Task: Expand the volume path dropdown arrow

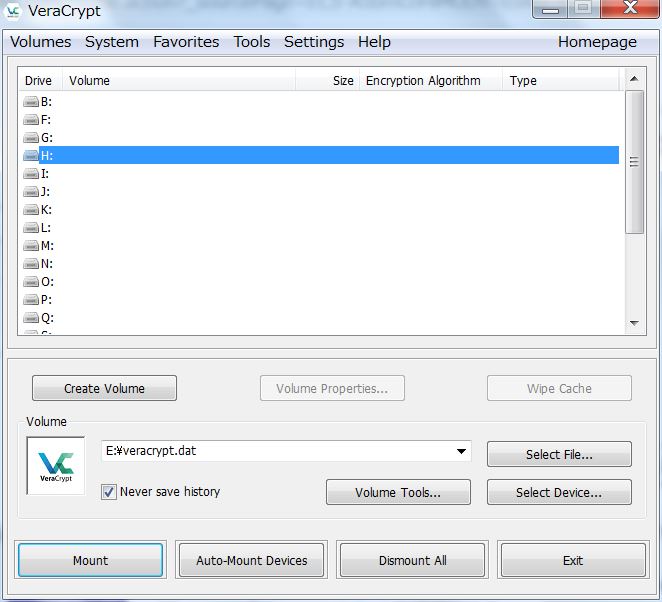Action: tap(461, 451)
